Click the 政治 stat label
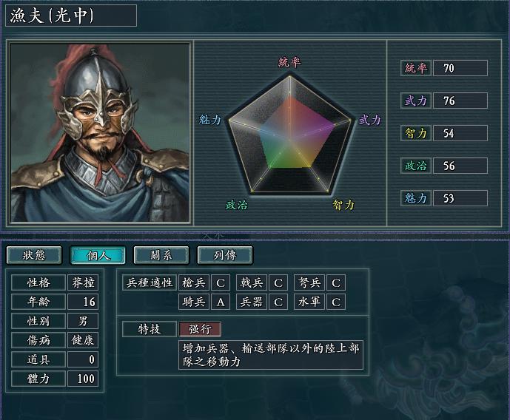510x420 pixels. click(416, 166)
